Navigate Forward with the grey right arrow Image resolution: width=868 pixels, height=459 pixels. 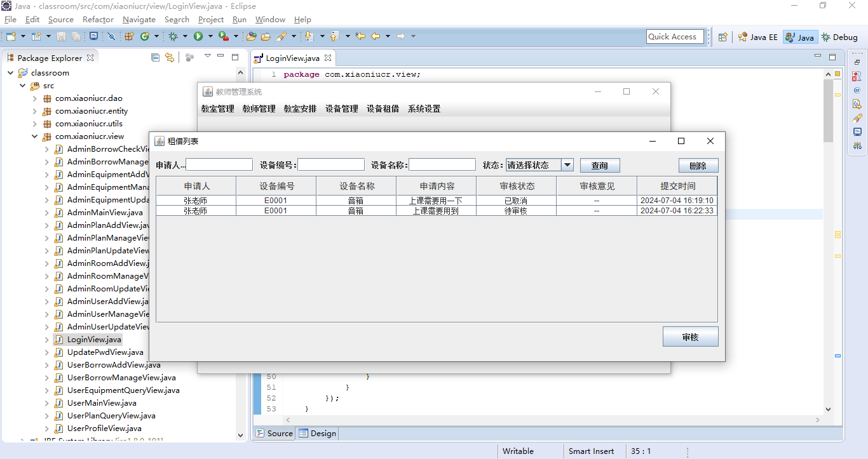pyautogui.click(x=401, y=37)
